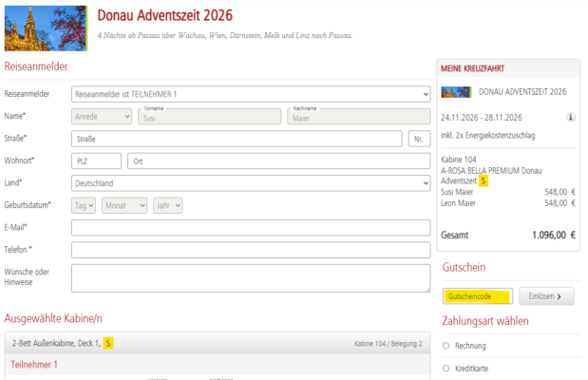
Task: Click the Wünsche oder Hinweise text area
Action: [251, 278]
